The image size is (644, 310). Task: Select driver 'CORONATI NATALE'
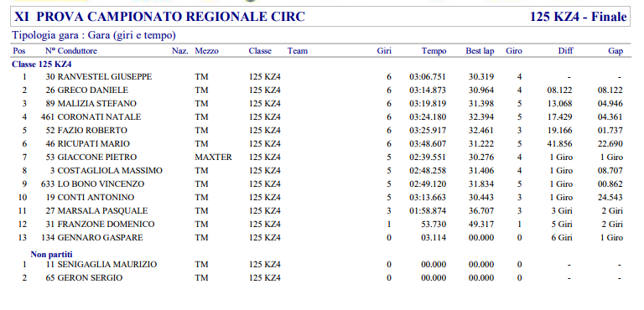(99, 117)
